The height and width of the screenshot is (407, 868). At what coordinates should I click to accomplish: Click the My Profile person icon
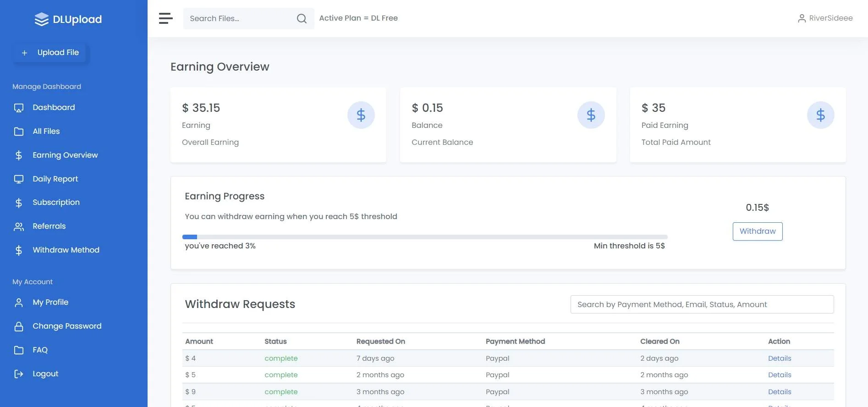19,302
